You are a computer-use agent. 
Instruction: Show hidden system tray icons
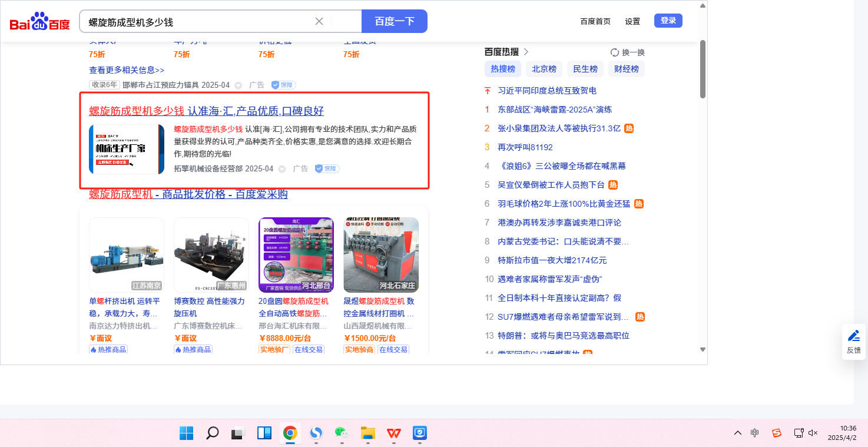pyautogui.click(x=737, y=433)
